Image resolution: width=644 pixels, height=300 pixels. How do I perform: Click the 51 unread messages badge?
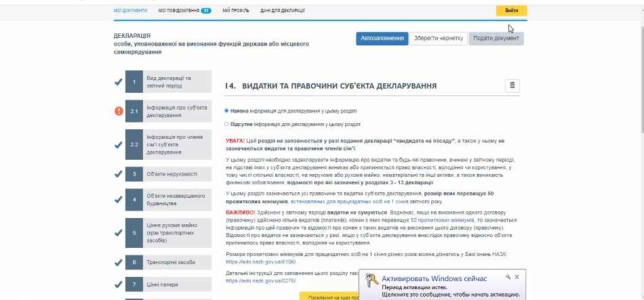tap(206, 11)
